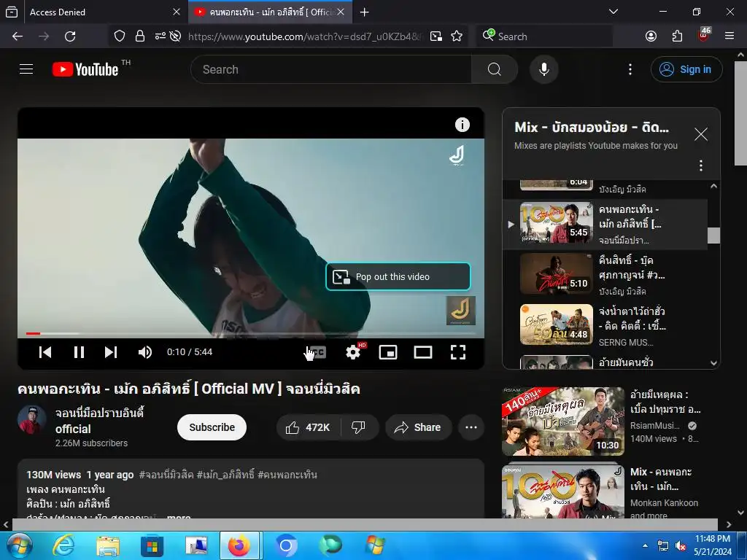The image size is (747, 560).
Task: List all tabs dropdown arrow
Action: pyautogui.click(x=614, y=12)
